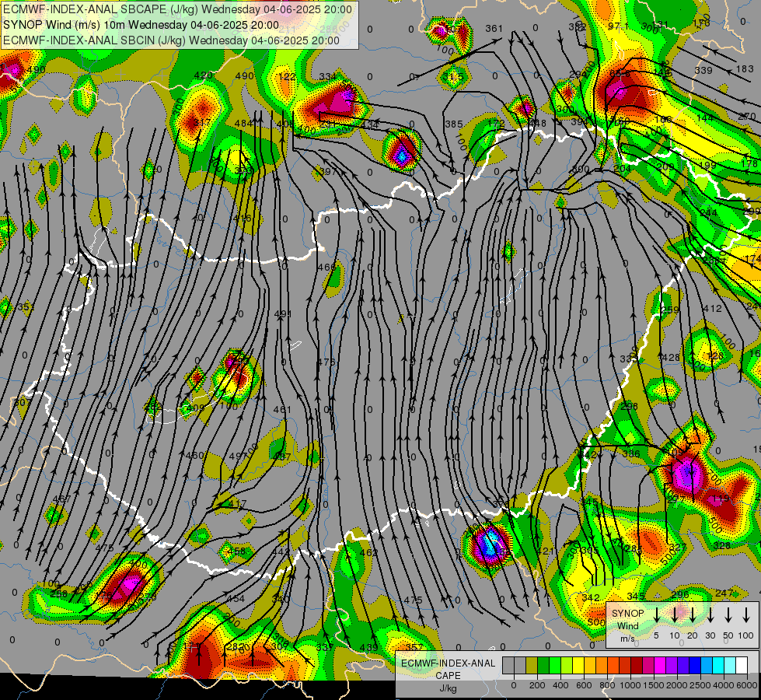The width and height of the screenshot is (761, 700).
Task: Click the 10 m/s wind arrow symbol
Action: (674, 615)
